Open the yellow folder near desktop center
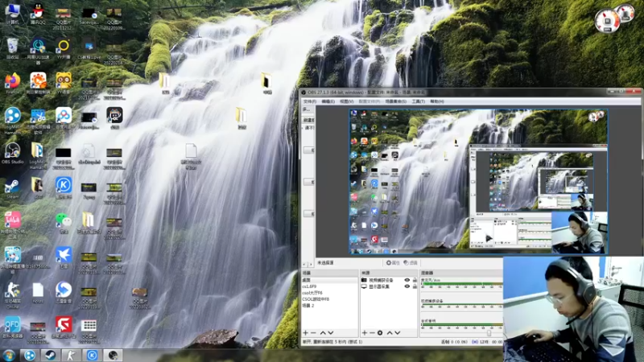The width and height of the screenshot is (644, 362). pos(241,117)
